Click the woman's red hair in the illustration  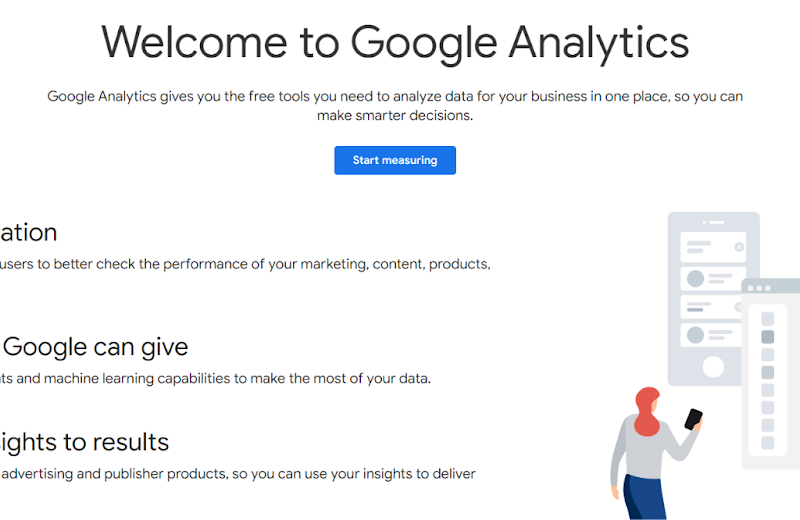click(x=647, y=411)
